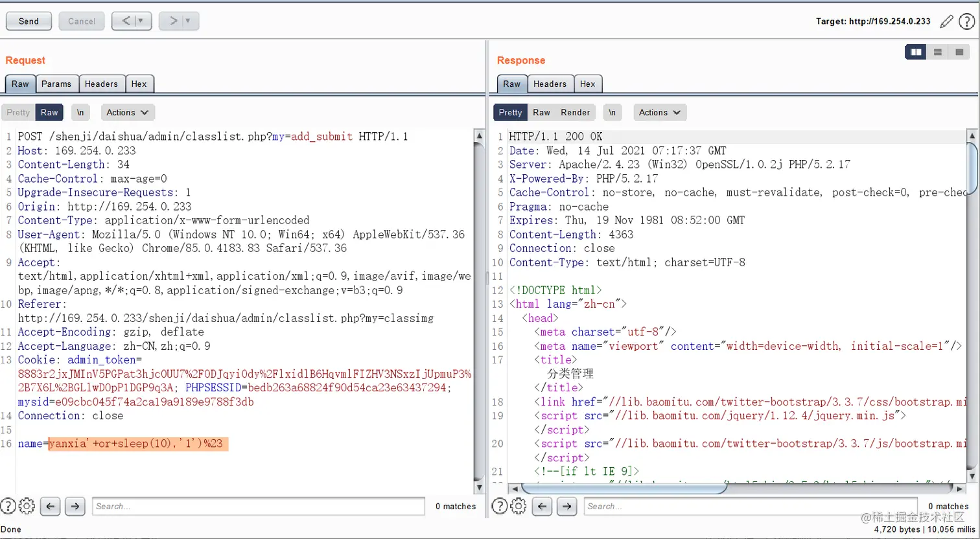Go to next Response search match
The image size is (980, 539).
566,506
